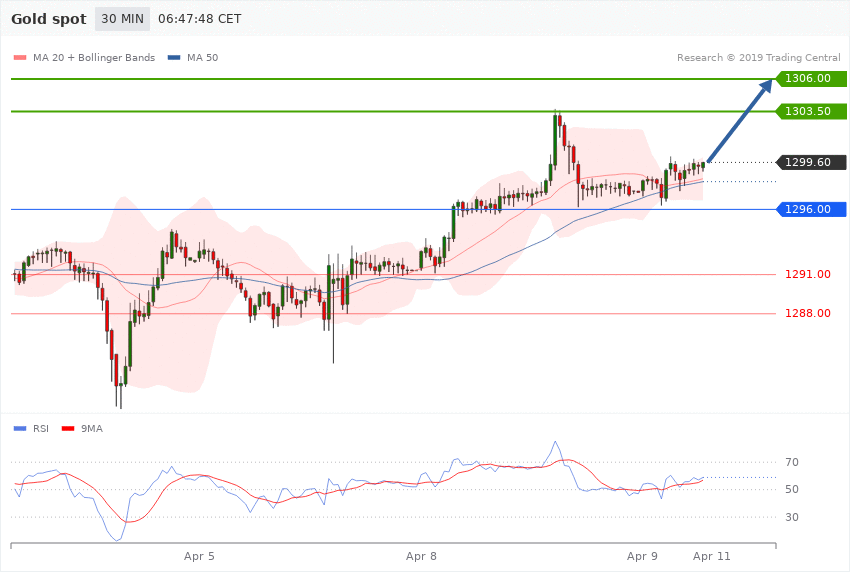Click the 1296.00 pivot price tag

[x=812, y=209]
